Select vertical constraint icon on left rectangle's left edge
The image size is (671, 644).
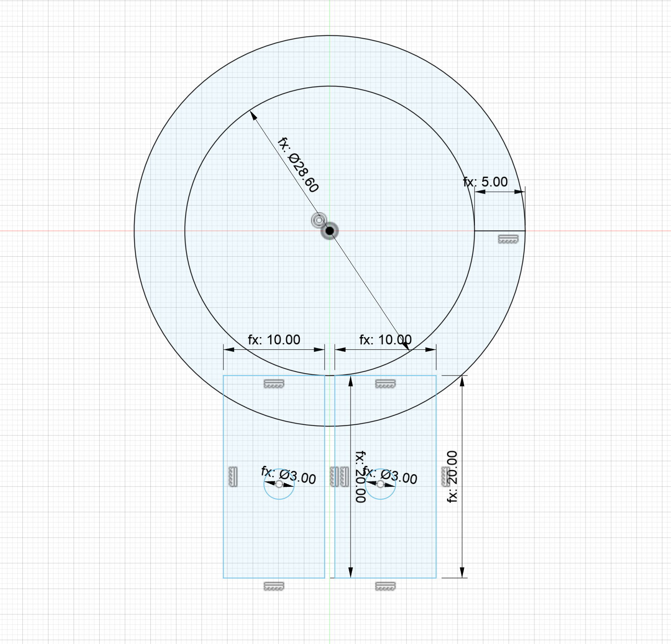[x=233, y=476]
